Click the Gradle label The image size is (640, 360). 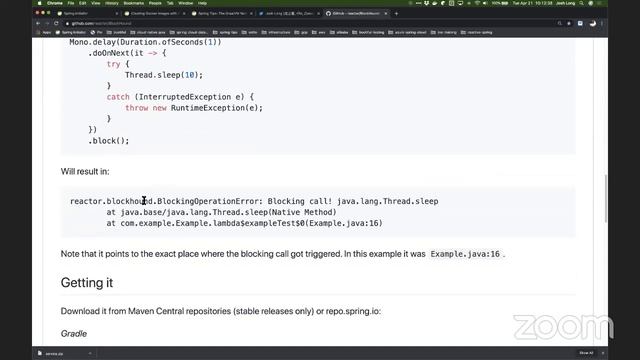74,333
